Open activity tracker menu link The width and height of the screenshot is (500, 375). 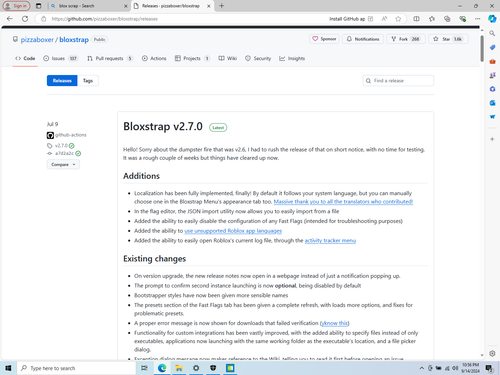(x=330, y=240)
